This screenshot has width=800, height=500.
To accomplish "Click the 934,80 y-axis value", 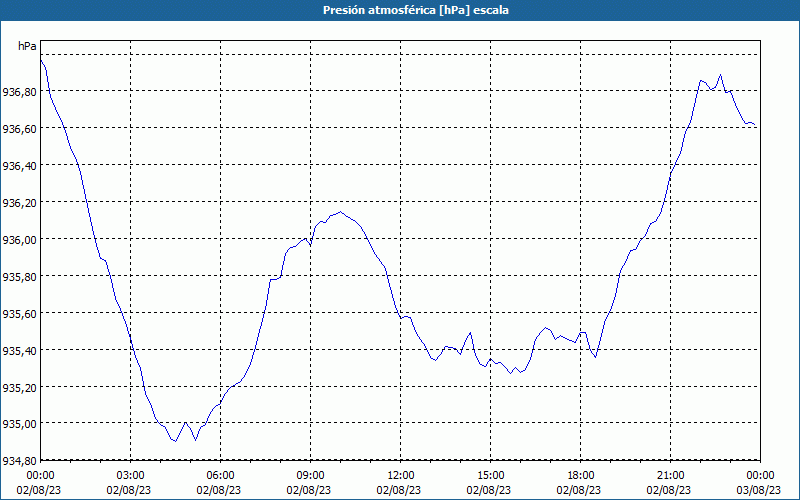I will point(19,461).
